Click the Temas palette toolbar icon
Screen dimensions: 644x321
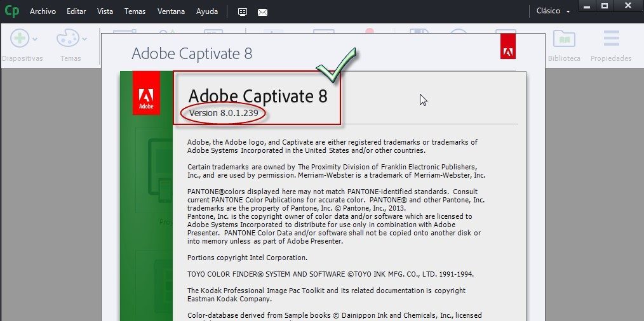68,38
